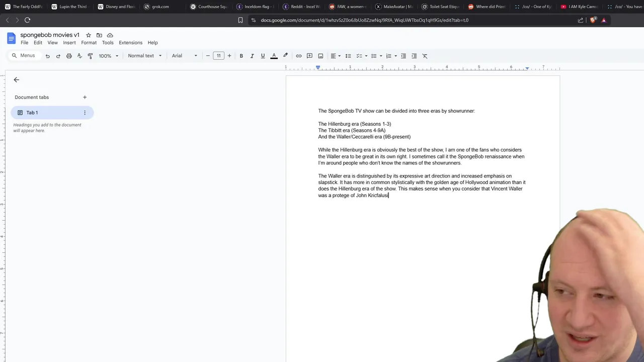Screen dimensions: 644x362
Task: Apply bulleted list icon
Action: pyautogui.click(x=374, y=56)
